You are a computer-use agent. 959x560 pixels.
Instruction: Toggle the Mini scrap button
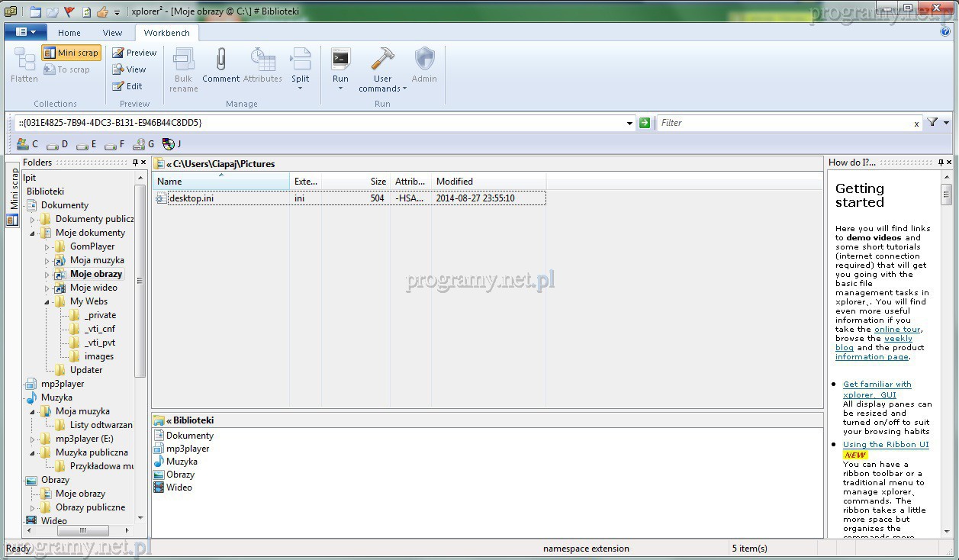[71, 53]
